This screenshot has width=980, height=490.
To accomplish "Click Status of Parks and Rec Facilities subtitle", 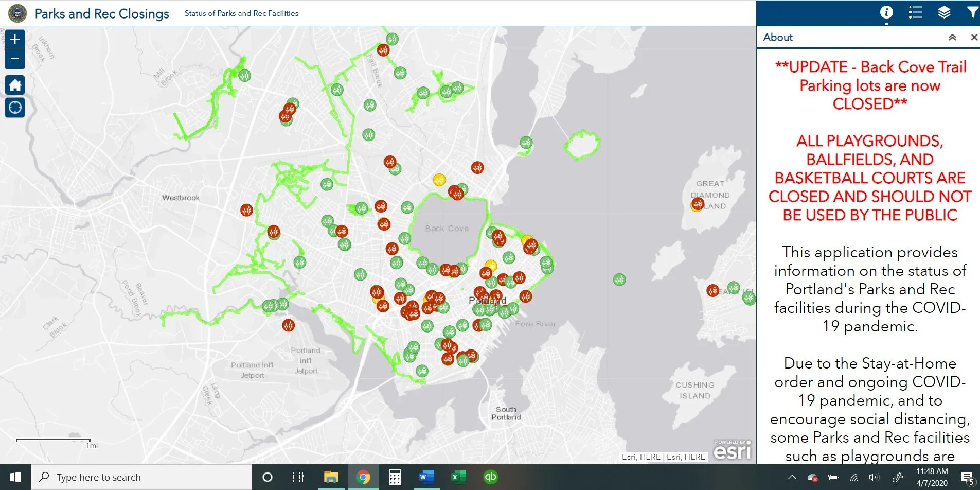I will 241,13.
